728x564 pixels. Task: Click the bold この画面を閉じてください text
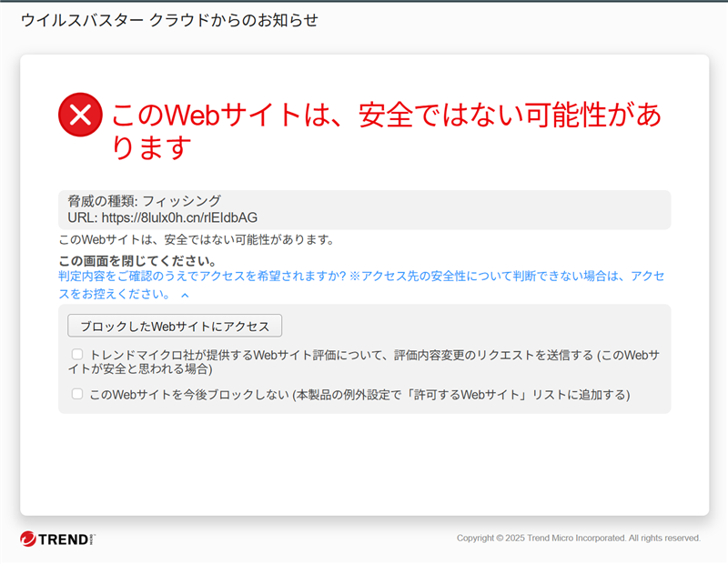coord(137,260)
